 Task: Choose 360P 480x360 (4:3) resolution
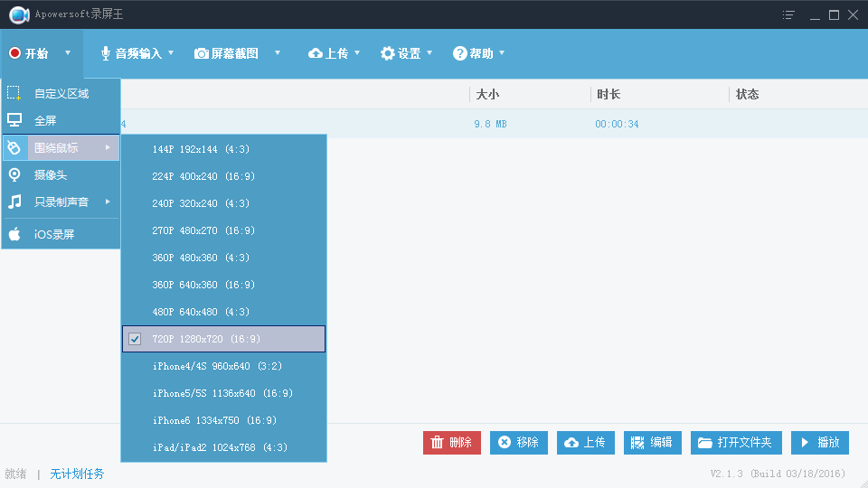click(223, 258)
